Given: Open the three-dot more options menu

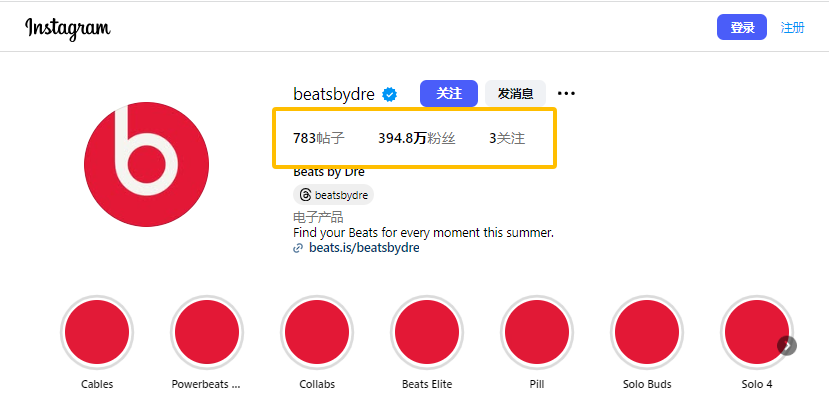Looking at the screenshot, I should tap(566, 94).
